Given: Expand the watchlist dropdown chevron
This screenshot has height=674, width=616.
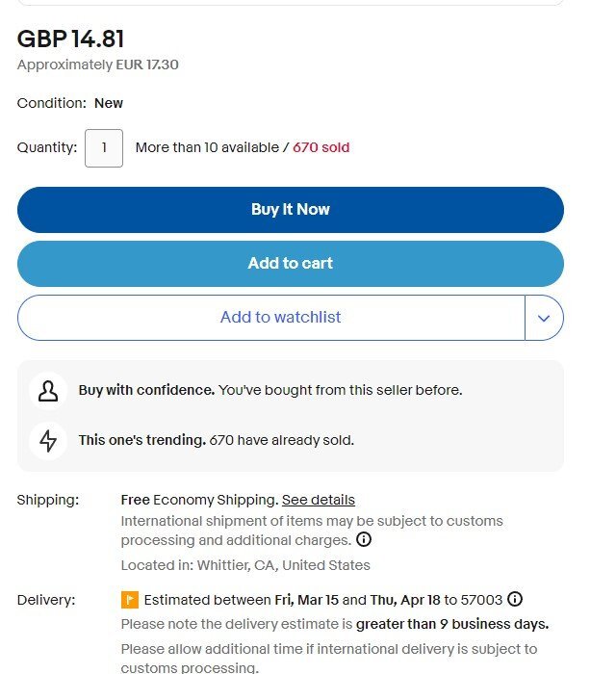Looking at the screenshot, I should click(x=544, y=318).
